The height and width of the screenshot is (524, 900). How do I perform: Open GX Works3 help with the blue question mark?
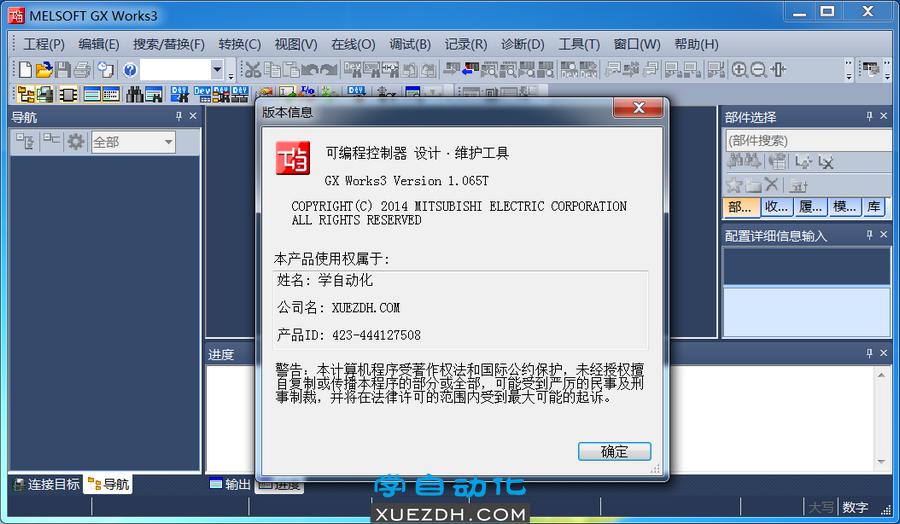(130, 70)
